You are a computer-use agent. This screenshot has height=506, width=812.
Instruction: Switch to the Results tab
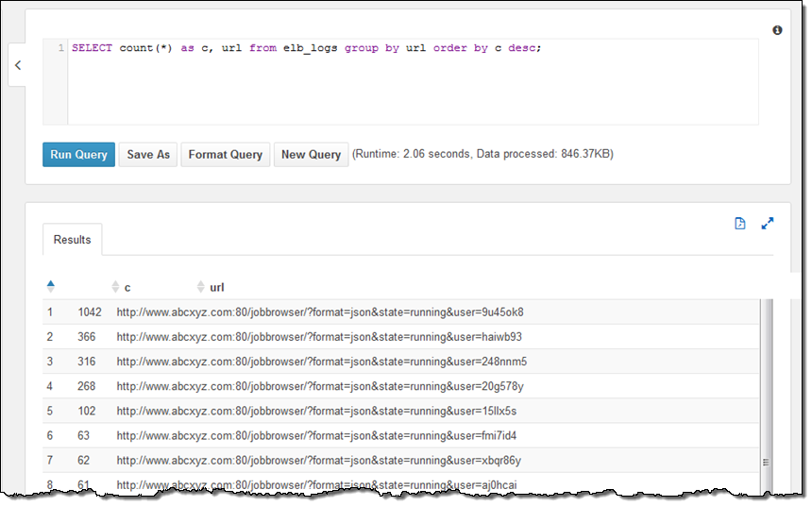(x=73, y=240)
